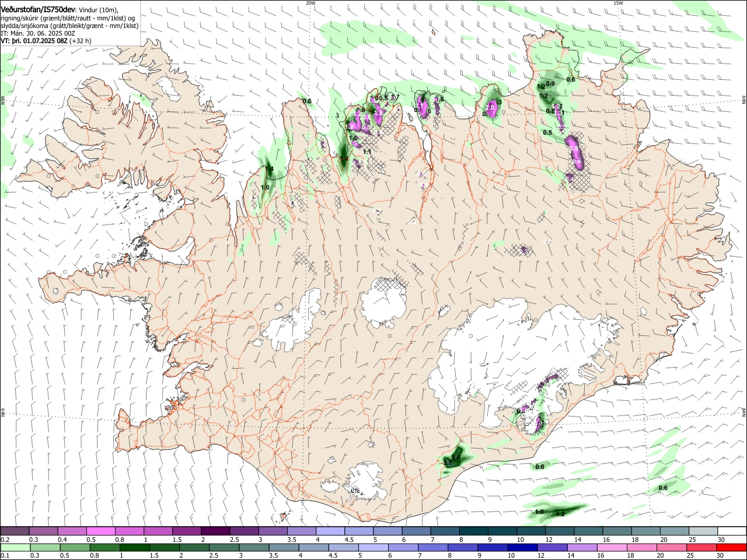Image resolution: width=747 pixels, height=560 pixels.
Task: Click the '15W' longitude label
Action: click(x=619, y=3)
